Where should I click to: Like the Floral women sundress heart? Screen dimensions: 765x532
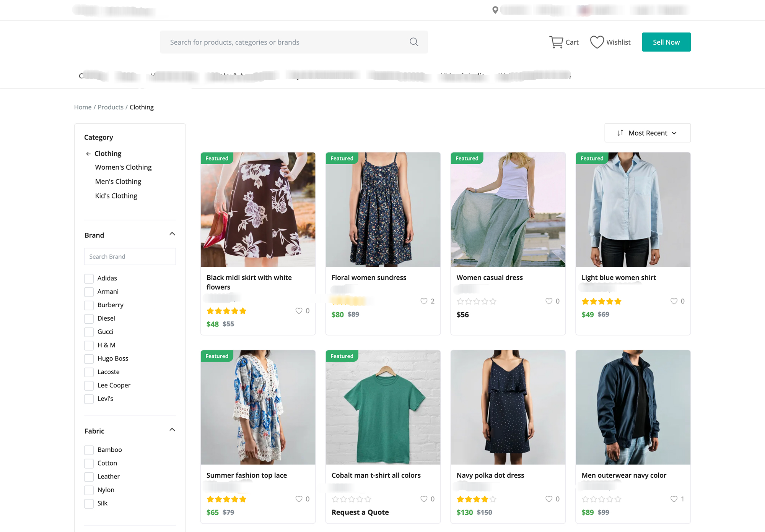click(424, 301)
